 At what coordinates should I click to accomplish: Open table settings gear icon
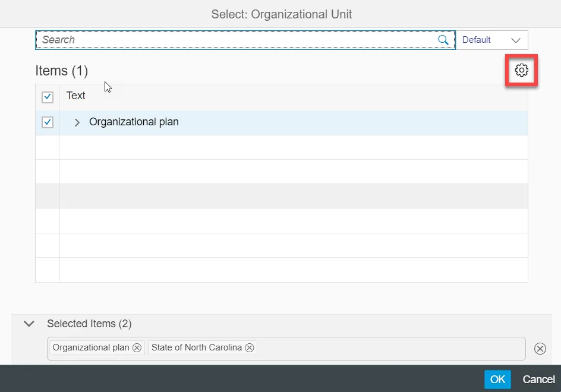coord(521,71)
